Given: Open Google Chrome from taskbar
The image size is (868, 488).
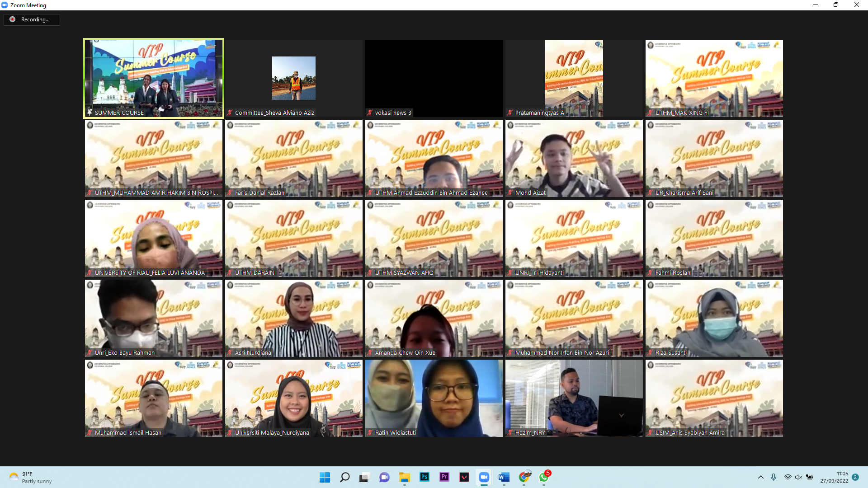Looking at the screenshot, I should [524, 477].
